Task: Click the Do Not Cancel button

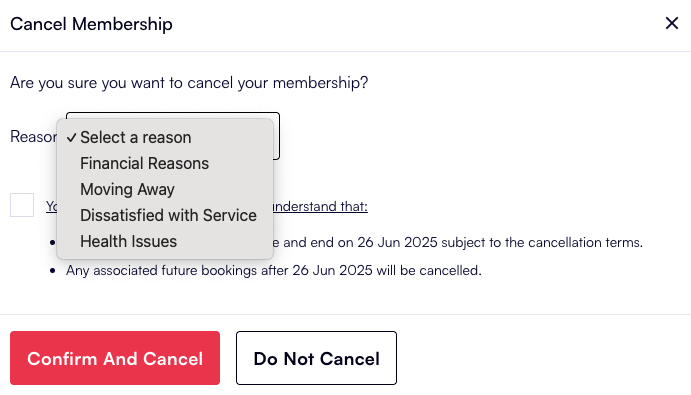Action: (316, 358)
